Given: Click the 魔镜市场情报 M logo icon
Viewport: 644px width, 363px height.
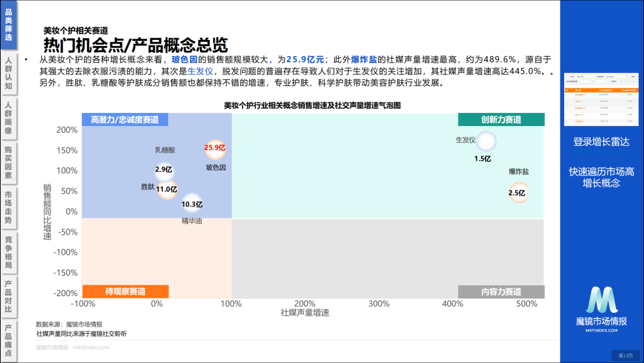Looking at the screenshot, I should (x=602, y=300).
